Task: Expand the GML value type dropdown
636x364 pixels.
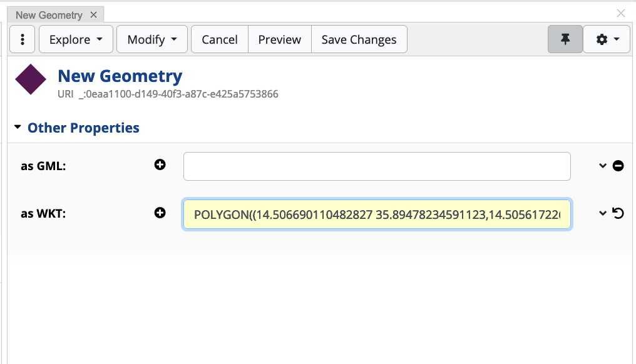Action: 602,165
